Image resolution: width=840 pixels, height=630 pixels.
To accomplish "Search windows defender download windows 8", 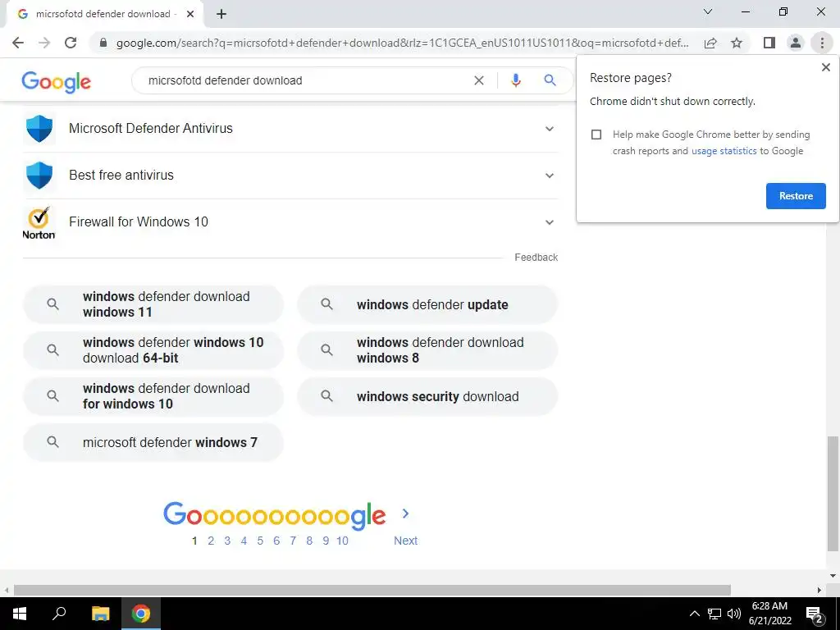I will (x=427, y=350).
